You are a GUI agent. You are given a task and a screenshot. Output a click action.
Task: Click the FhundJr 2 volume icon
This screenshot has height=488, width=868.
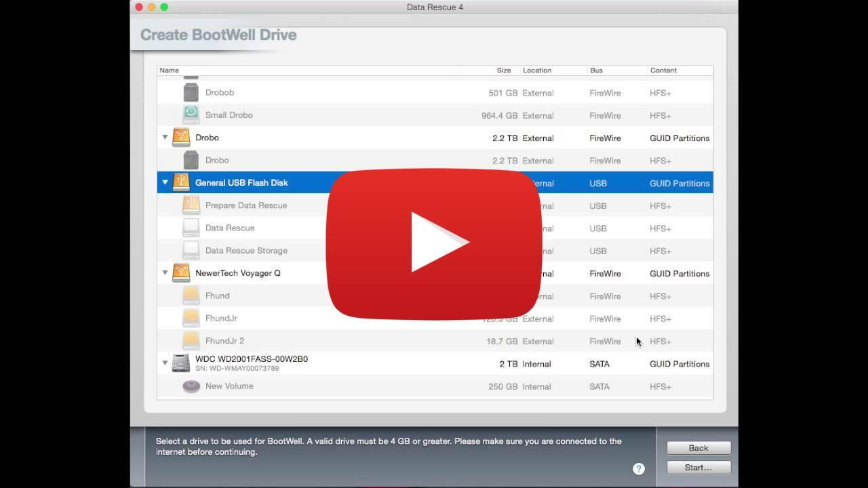point(191,340)
